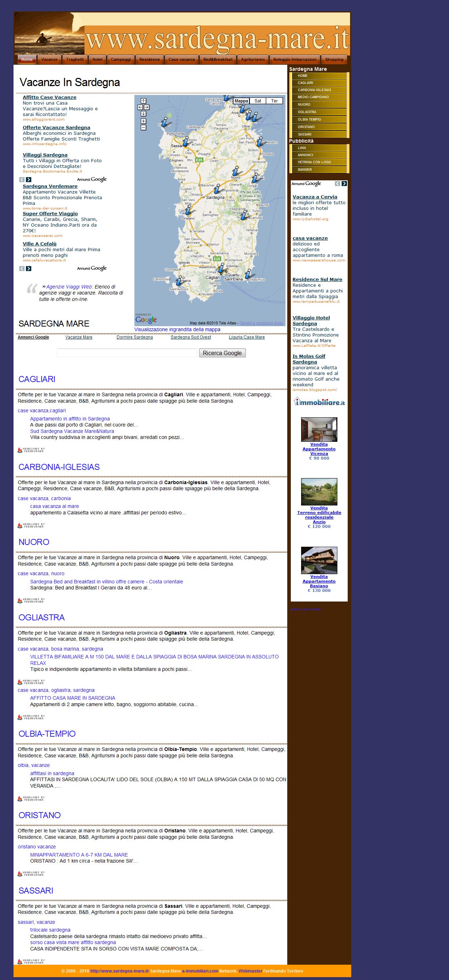Click FeedBurner headlines badge under Nuoro section
This screenshot has height=980, width=449.
coord(31,600)
